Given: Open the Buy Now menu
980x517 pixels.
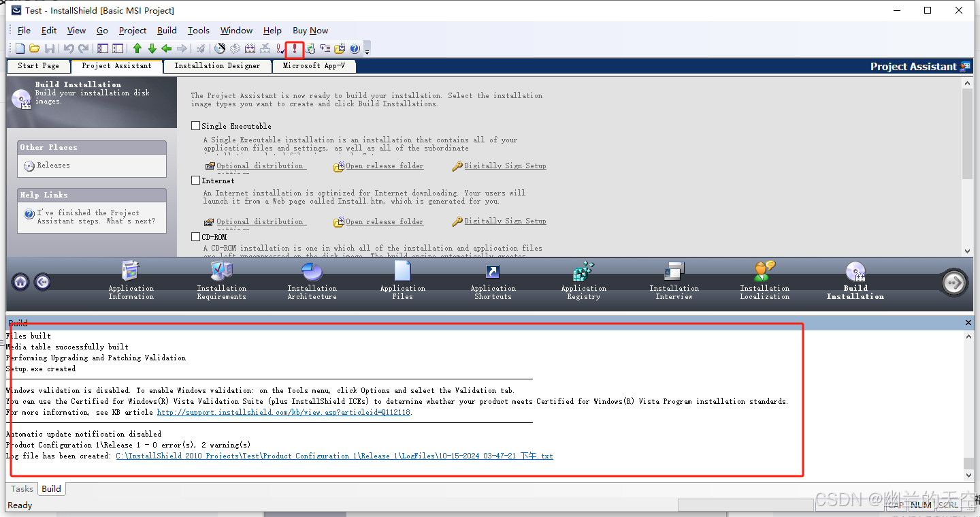Looking at the screenshot, I should click(x=310, y=31).
